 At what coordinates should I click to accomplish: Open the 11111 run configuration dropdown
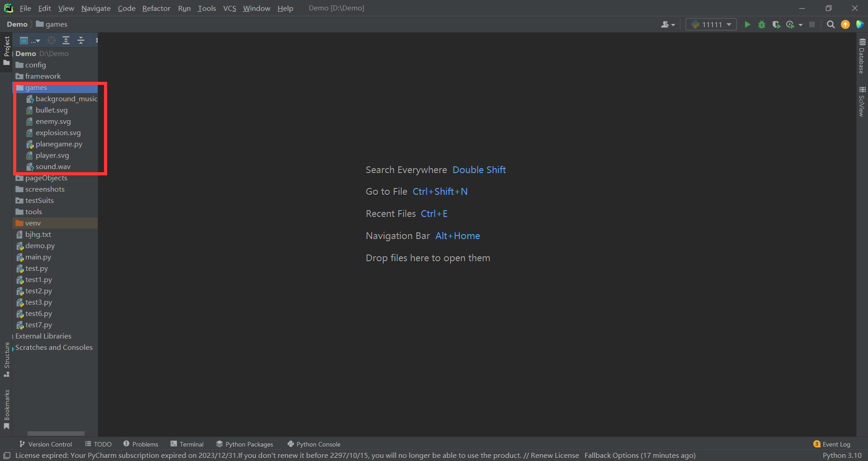point(711,24)
